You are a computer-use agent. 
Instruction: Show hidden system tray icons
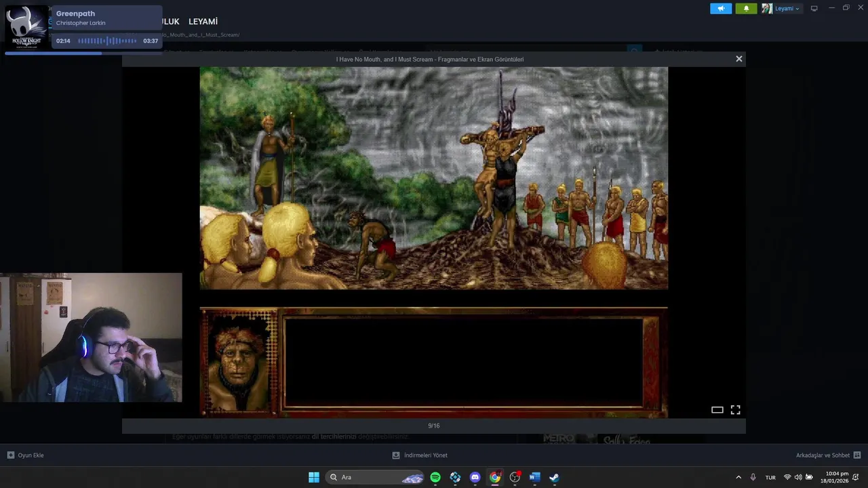738,477
